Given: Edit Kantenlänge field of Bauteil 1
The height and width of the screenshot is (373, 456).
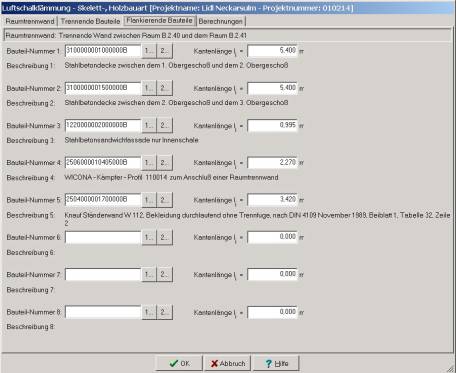Looking at the screenshot, I should click(x=272, y=51).
